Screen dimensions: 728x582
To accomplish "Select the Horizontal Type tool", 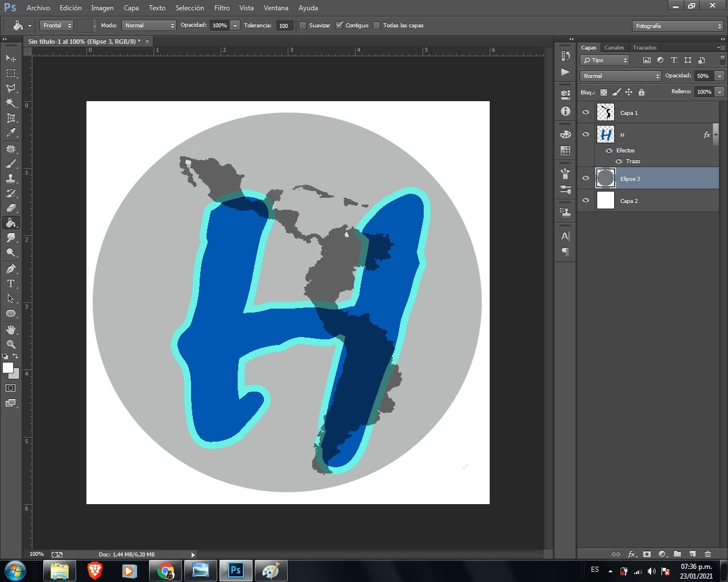I will pyautogui.click(x=11, y=283).
